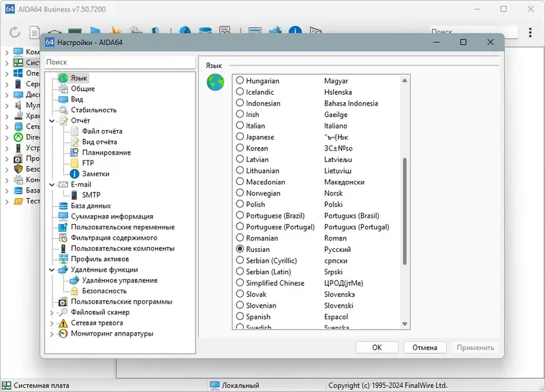545x392 pixels.
Task: Click the Поиск field in settings dialog
Action: [120, 62]
